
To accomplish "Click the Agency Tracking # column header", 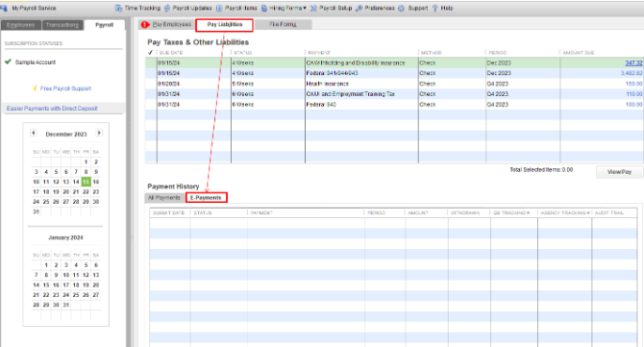I will click(x=565, y=212).
